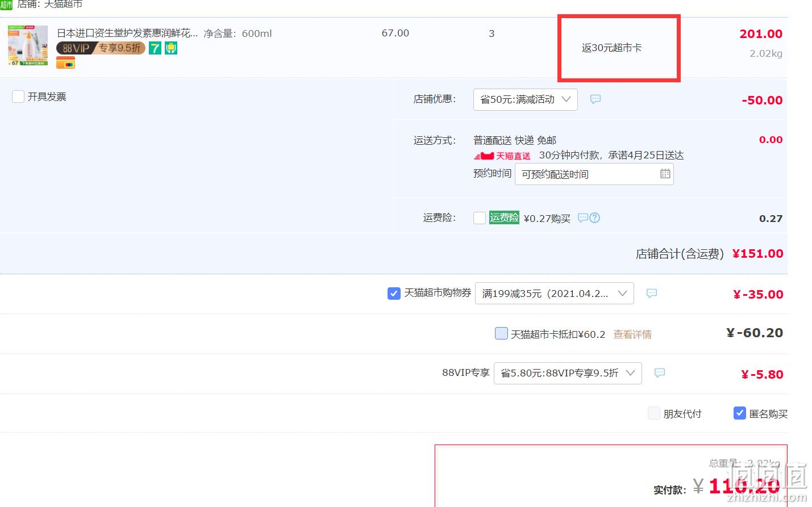Click the 净含量: 600ml text
Screen dimensions: 812x507
coord(238,33)
